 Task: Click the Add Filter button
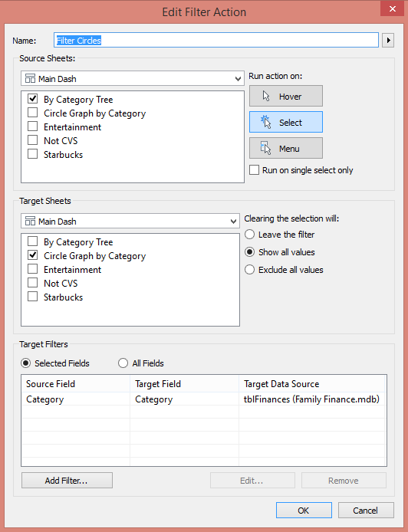(67, 481)
